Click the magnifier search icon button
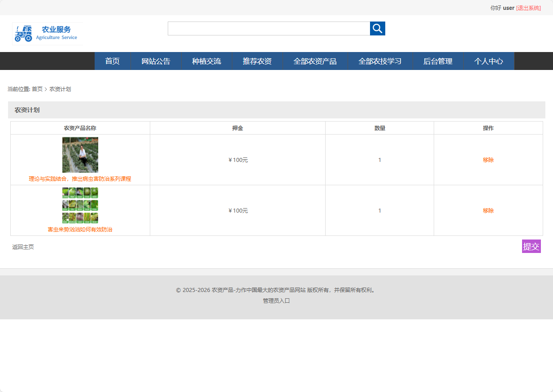Screen dimensions: 553x392 [377, 29]
